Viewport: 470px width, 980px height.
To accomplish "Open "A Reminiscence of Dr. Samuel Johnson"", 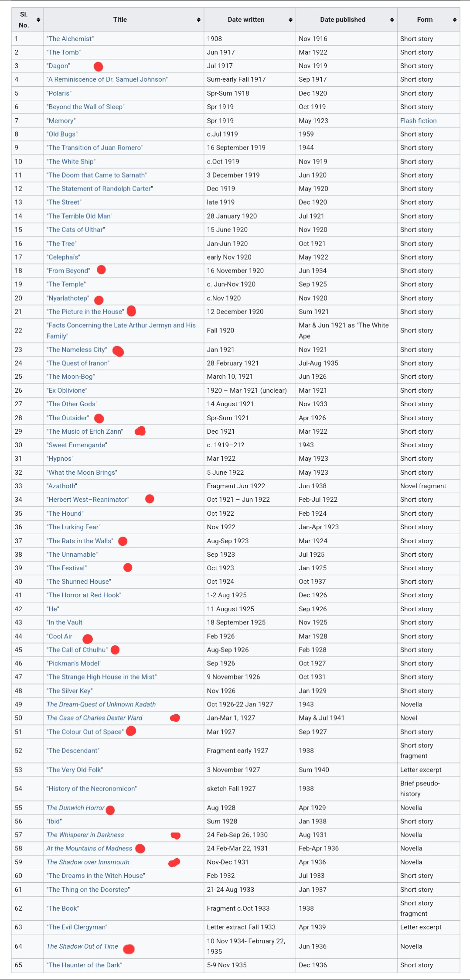I will click(107, 79).
